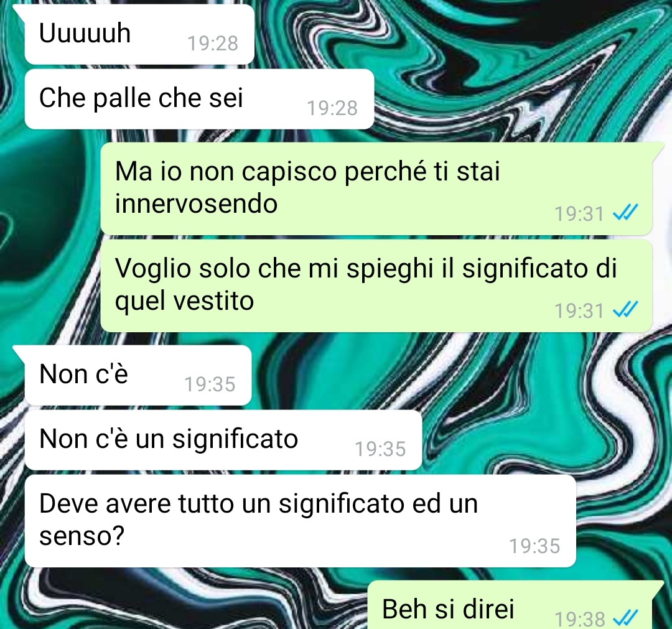This screenshot has width=672, height=629.
Task: Tap the short 'Non c'è' message
Action: [138, 375]
